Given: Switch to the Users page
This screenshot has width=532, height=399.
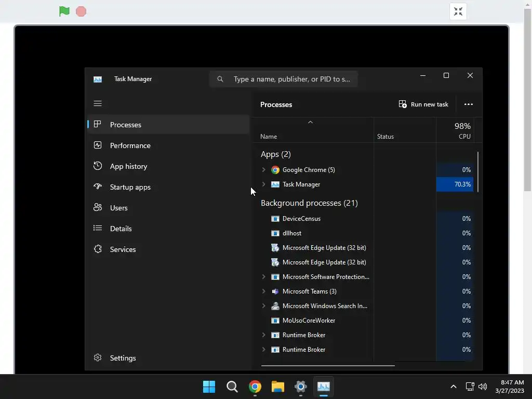Looking at the screenshot, I should coord(169,208).
